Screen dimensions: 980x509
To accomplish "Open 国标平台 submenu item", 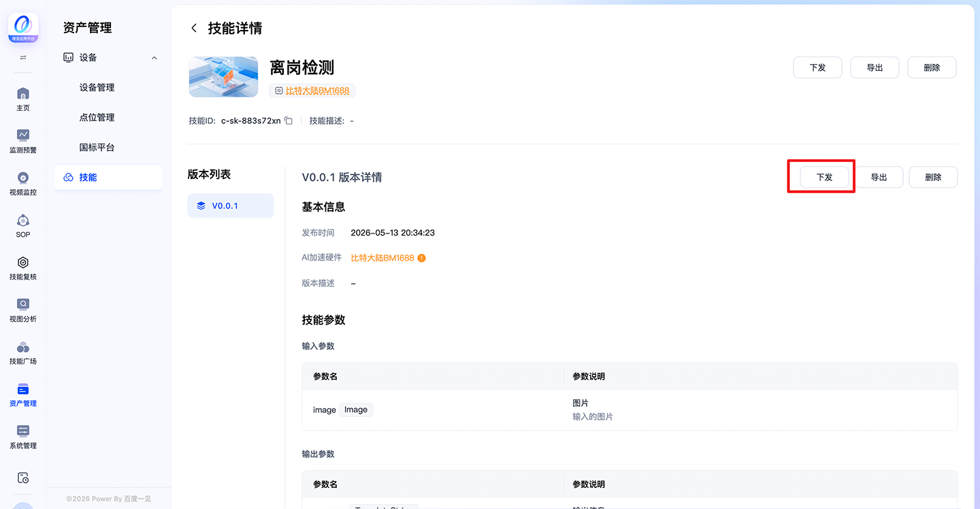I will click(x=97, y=148).
